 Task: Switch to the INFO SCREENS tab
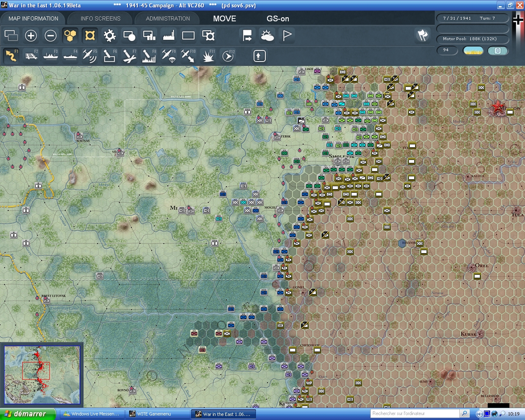pyautogui.click(x=100, y=18)
